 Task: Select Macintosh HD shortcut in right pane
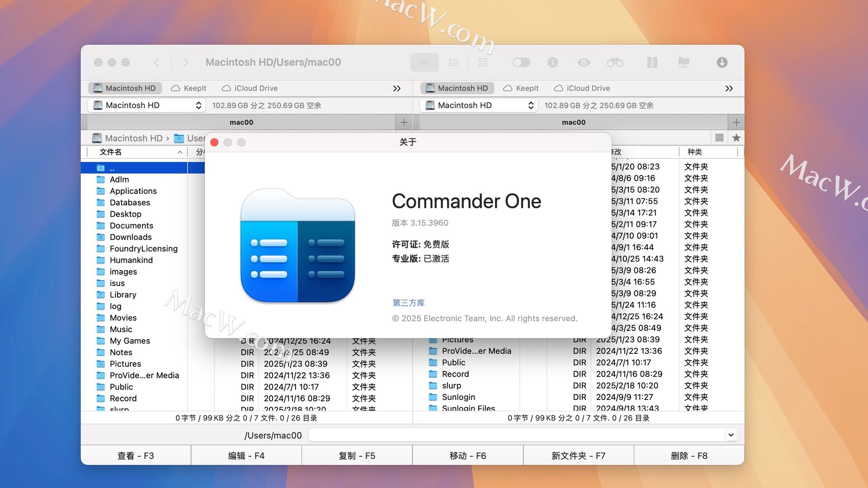[457, 88]
